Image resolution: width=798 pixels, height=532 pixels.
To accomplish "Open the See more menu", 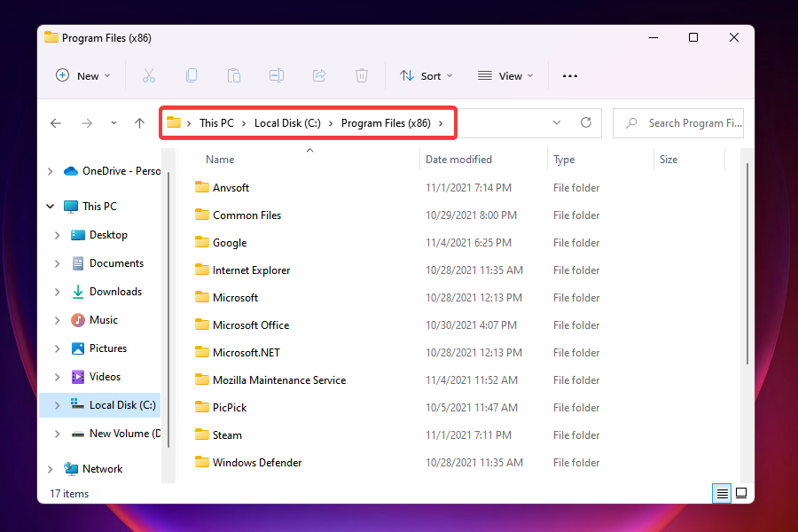I will tap(569, 75).
